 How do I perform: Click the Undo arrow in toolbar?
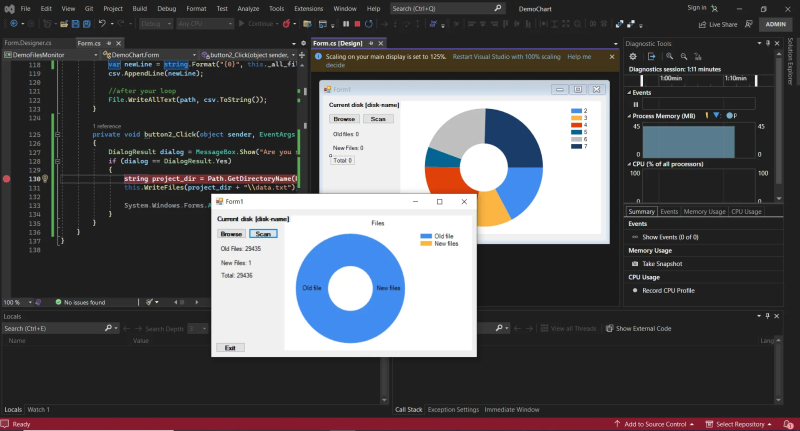point(102,24)
